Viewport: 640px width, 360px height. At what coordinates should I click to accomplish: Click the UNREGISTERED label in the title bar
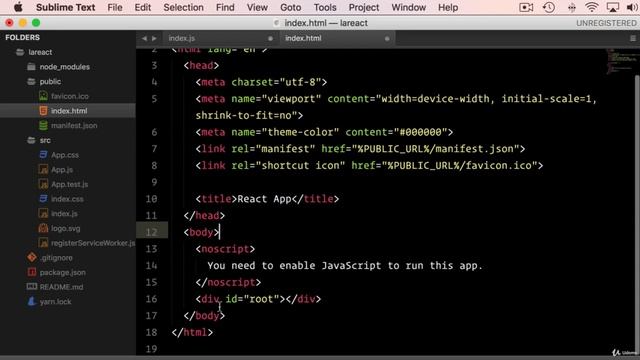pos(606,23)
